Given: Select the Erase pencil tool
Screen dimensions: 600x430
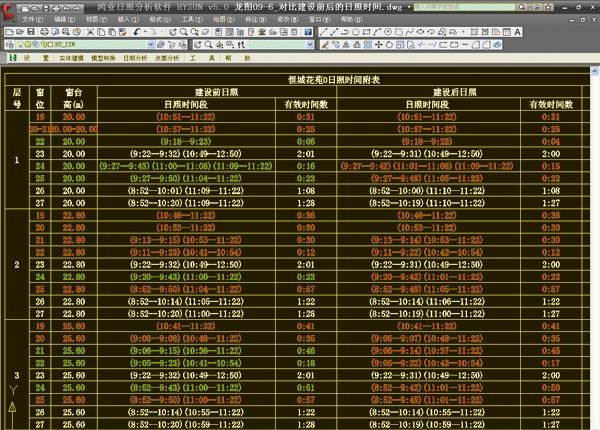Looking at the screenshot, I should click(325, 45).
